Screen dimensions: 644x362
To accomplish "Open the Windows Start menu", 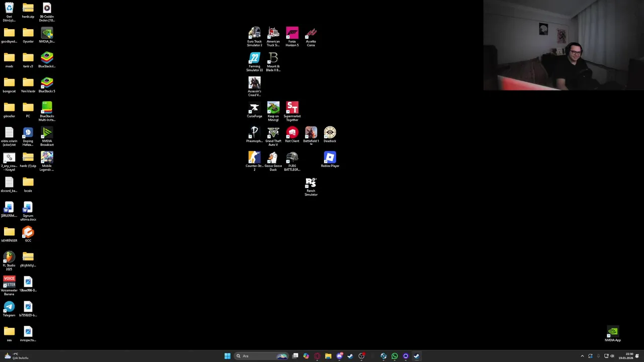I will tap(227, 356).
